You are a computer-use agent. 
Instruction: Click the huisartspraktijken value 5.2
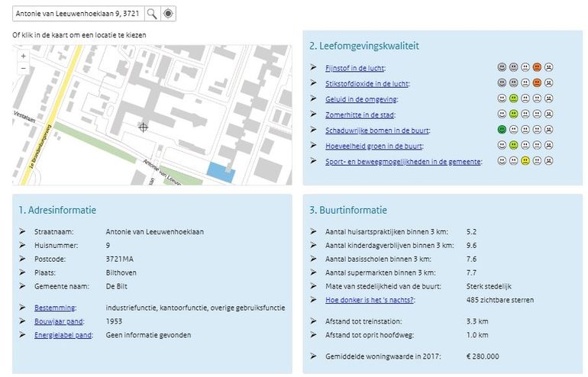[471, 232]
